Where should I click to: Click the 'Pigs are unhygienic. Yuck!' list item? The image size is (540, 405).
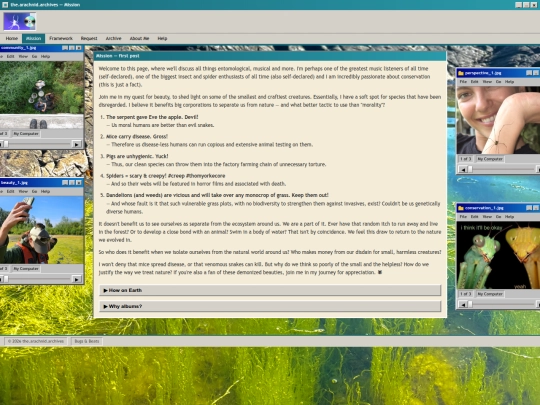(x=137, y=156)
